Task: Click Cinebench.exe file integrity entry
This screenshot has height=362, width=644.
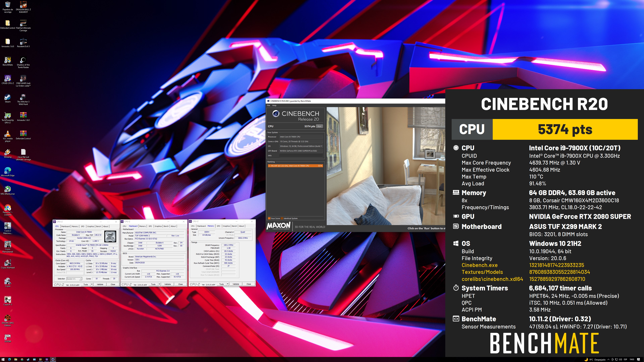Action: coord(479,265)
